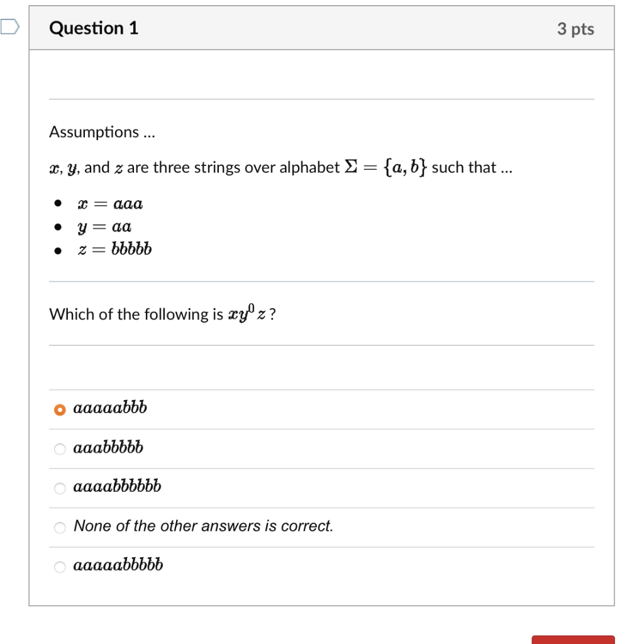Image resolution: width=644 pixels, height=644 pixels.
Task: Choose the aaaaabbbbb answer option
Action: (118, 565)
